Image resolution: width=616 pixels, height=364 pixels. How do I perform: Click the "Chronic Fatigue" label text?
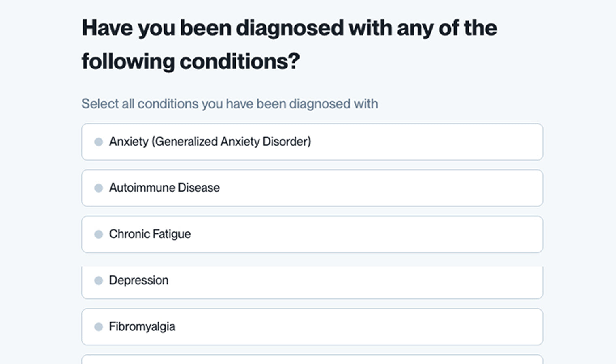tap(150, 234)
